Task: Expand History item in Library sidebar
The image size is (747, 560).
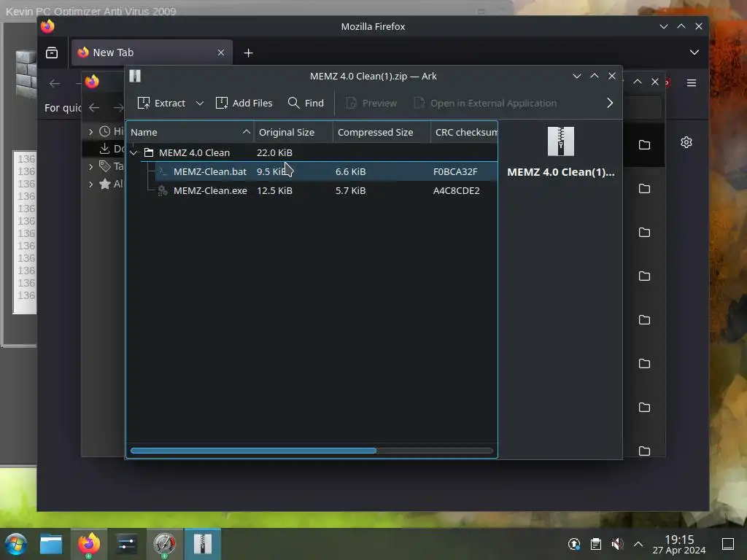Action: coord(91,131)
